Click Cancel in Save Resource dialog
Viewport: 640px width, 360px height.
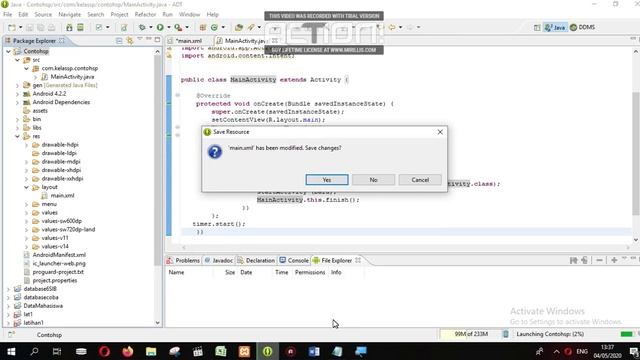pos(420,180)
